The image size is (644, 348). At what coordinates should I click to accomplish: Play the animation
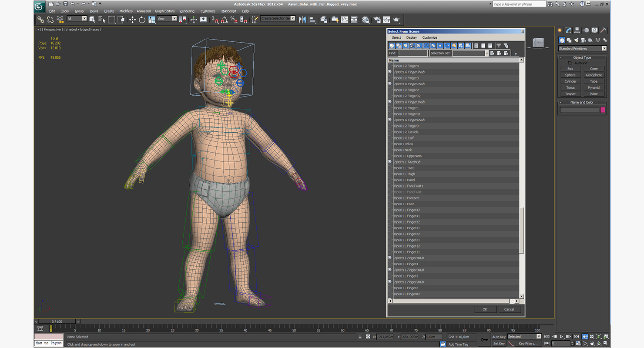coord(561,336)
